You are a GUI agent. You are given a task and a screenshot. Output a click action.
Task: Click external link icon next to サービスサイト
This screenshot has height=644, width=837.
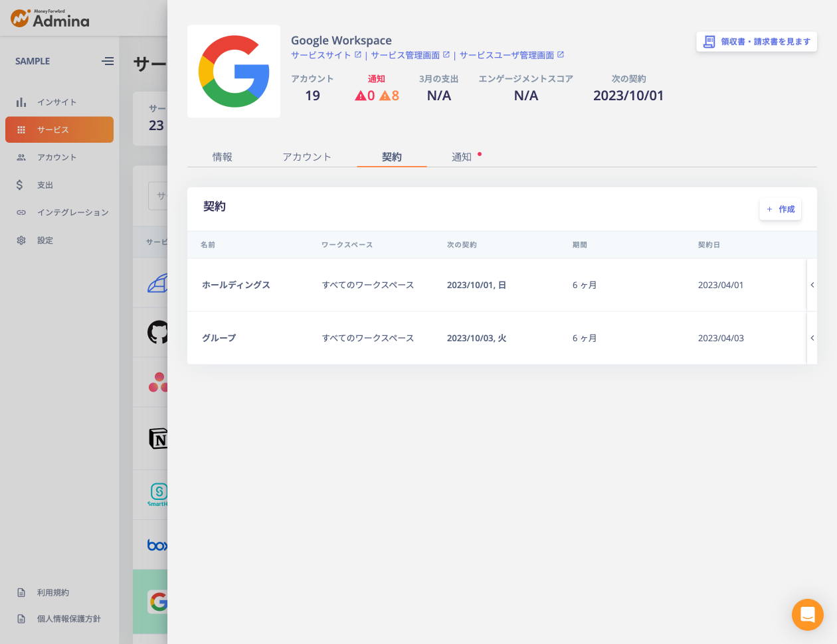pyautogui.click(x=358, y=54)
